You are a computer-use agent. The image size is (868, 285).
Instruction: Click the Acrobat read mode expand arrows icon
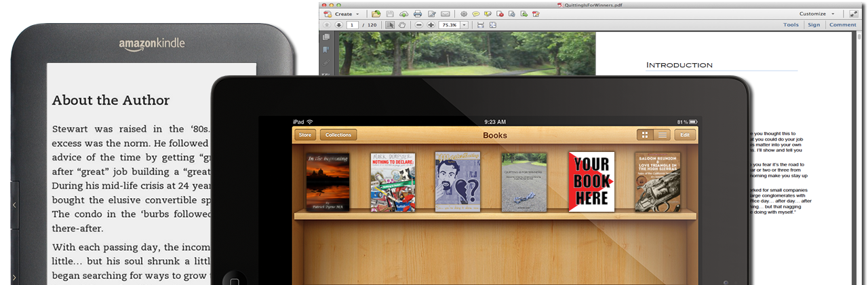click(x=852, y=14)
